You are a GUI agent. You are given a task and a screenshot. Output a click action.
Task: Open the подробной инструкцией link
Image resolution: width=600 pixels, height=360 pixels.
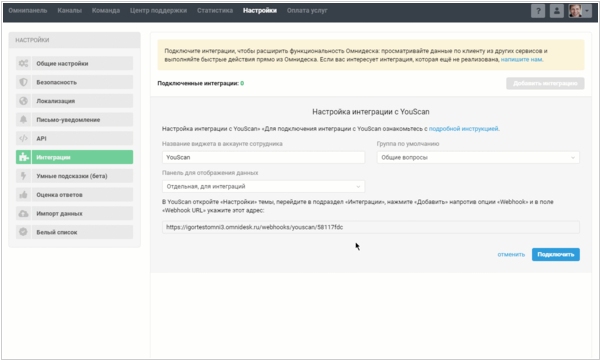[463, 129]
